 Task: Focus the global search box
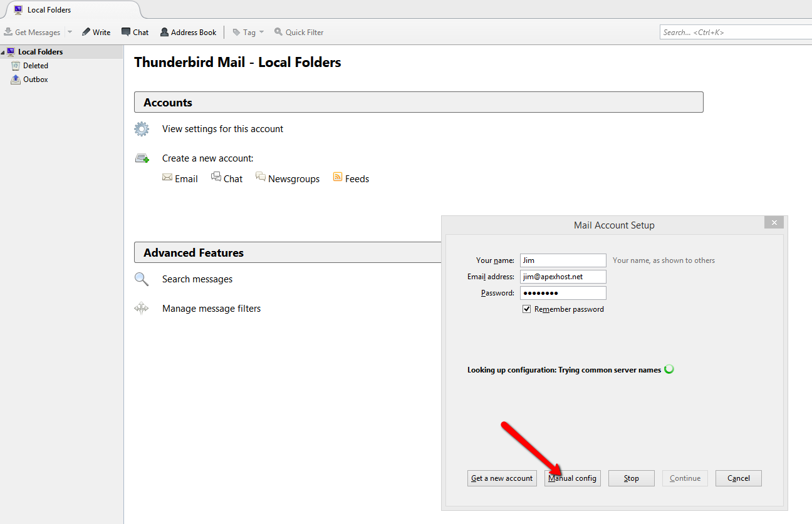click(x=736, y=32)
